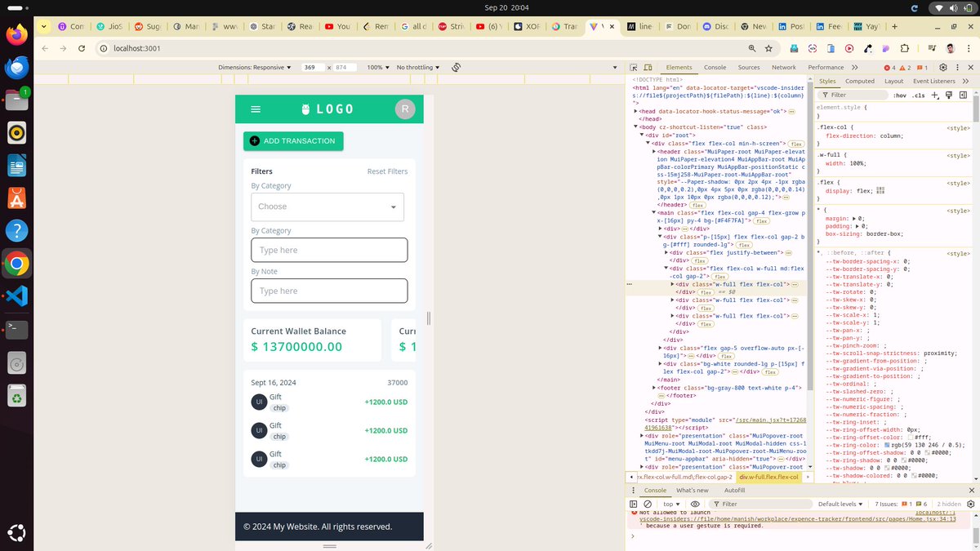The width and height of the screenshot is (980, 551).
Task: Toggle the console sidebar icon
Action: pos(635,504)
